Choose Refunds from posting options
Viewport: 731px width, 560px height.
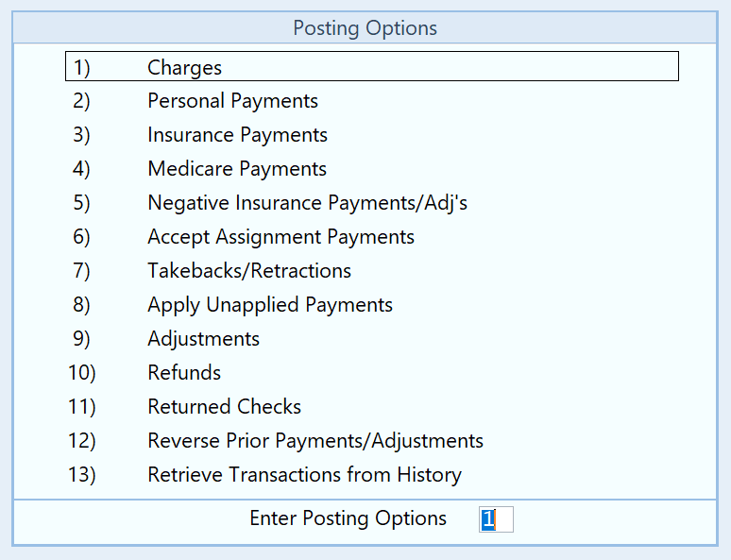pos(184,373)
